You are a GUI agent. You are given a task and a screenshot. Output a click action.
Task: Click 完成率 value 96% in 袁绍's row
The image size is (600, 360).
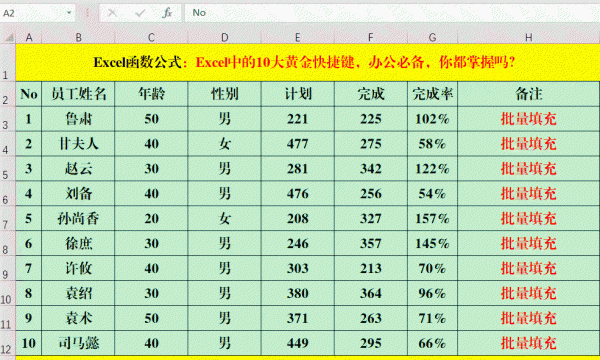click(432, 293)
